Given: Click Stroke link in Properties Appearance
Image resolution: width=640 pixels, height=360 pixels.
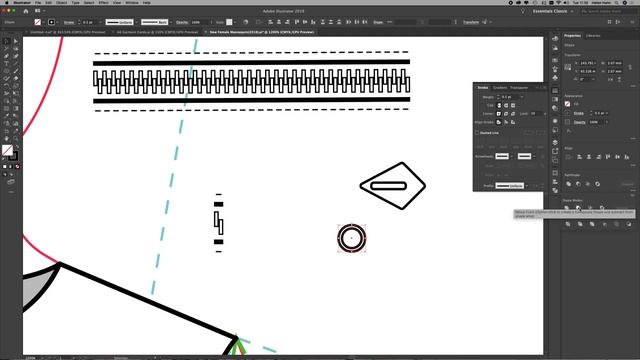Looking at the screenshot, I should (x=579, y=113).
